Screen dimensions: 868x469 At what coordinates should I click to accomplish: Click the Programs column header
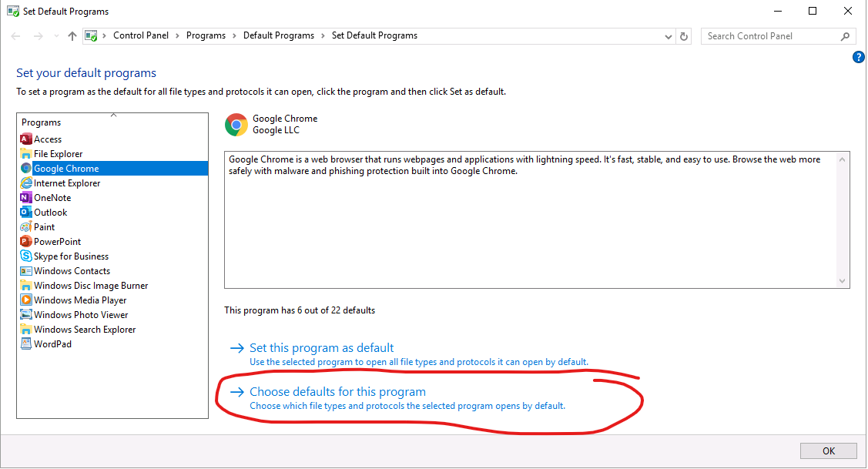(x=113, y=122)
